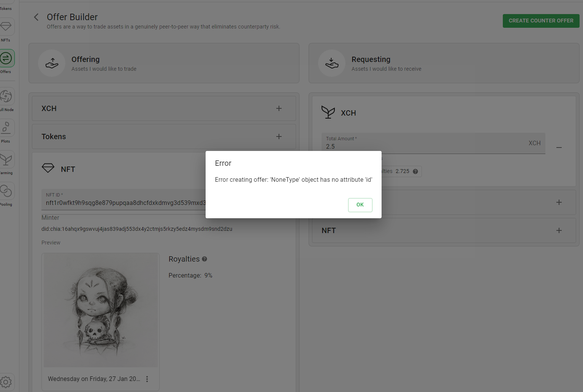This screenshot has width=583, height=392.
Task: Expand the XCH section under Offering
Action: point(279,108)
